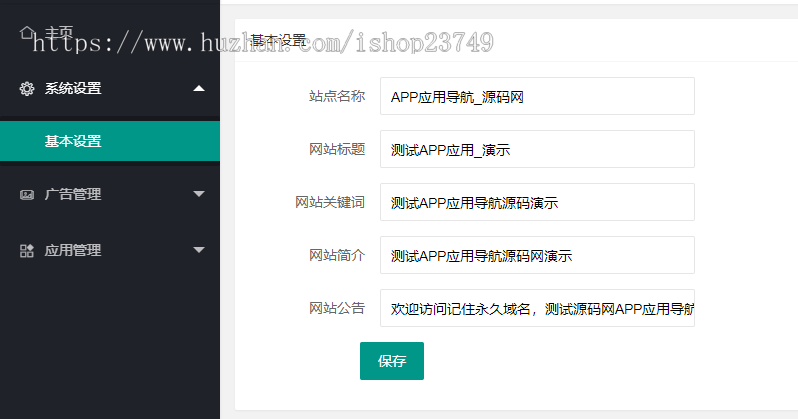
Task: Open 基本设置 in the sidebar
Action: (110, 141)
